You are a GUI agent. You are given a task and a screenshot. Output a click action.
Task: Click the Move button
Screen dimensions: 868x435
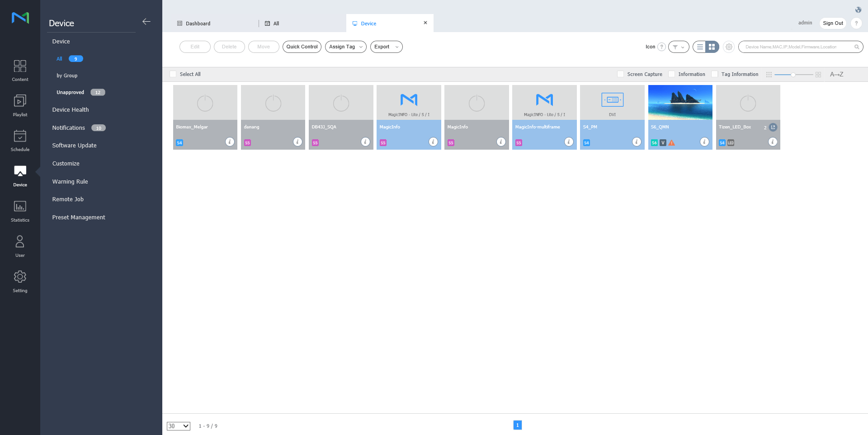click(x=264, y=47)
